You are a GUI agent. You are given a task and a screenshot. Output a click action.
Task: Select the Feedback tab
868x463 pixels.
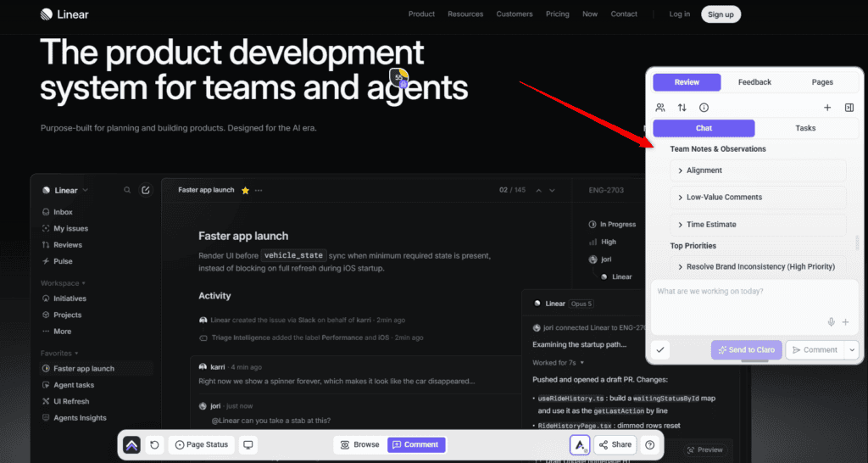754,82
